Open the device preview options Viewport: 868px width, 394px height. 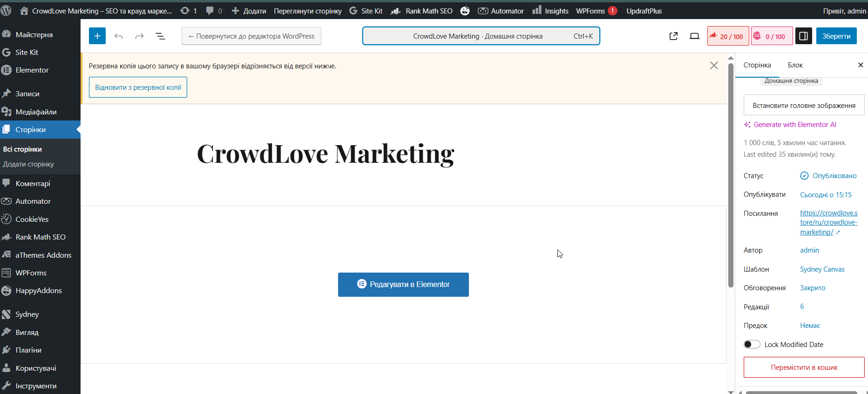(694, 36)
